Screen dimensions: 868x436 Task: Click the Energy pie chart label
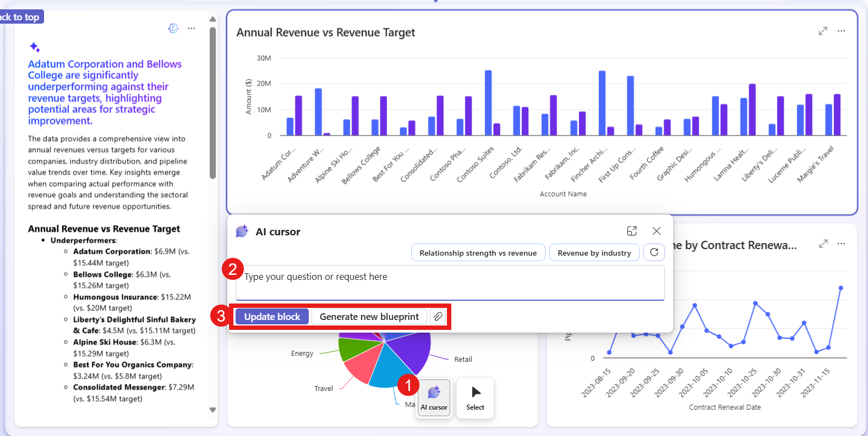[302, 354]
